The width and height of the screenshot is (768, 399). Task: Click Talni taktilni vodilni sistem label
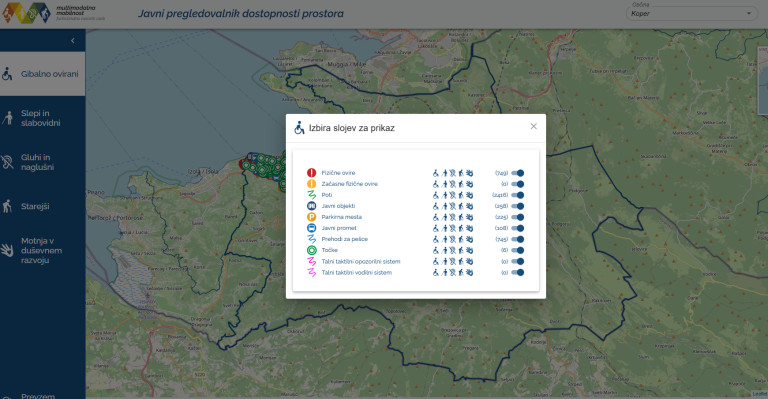(357, 273)
